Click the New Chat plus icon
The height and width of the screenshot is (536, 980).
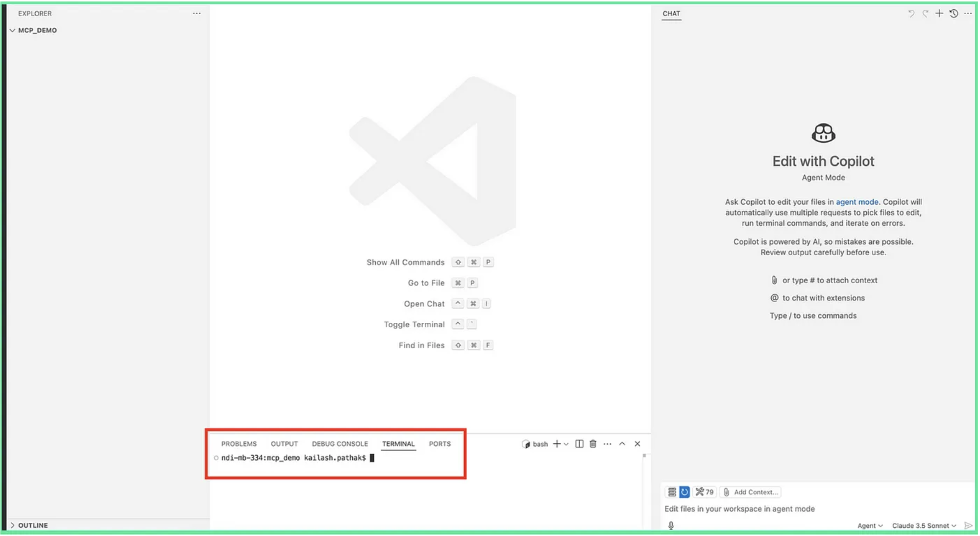[939, 13]
